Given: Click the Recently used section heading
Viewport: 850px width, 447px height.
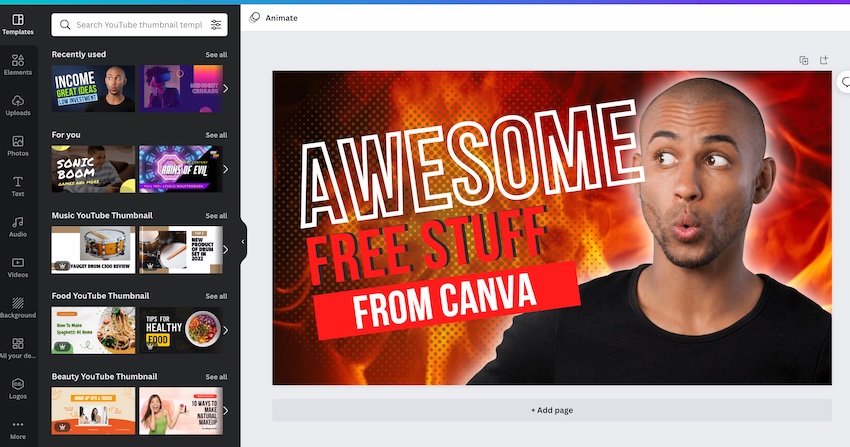Looking at the screenshot, I should tap(79, 54).
